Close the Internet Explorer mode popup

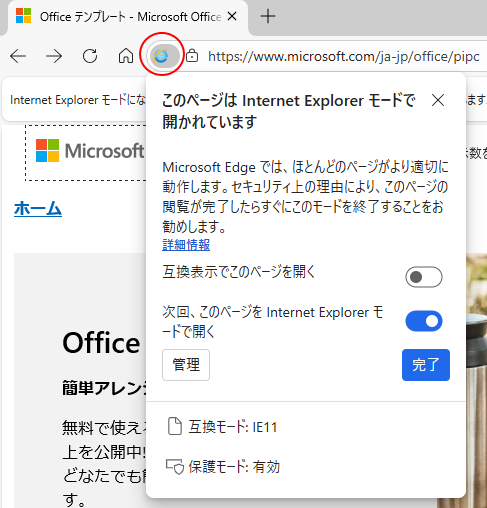(438, 100)
